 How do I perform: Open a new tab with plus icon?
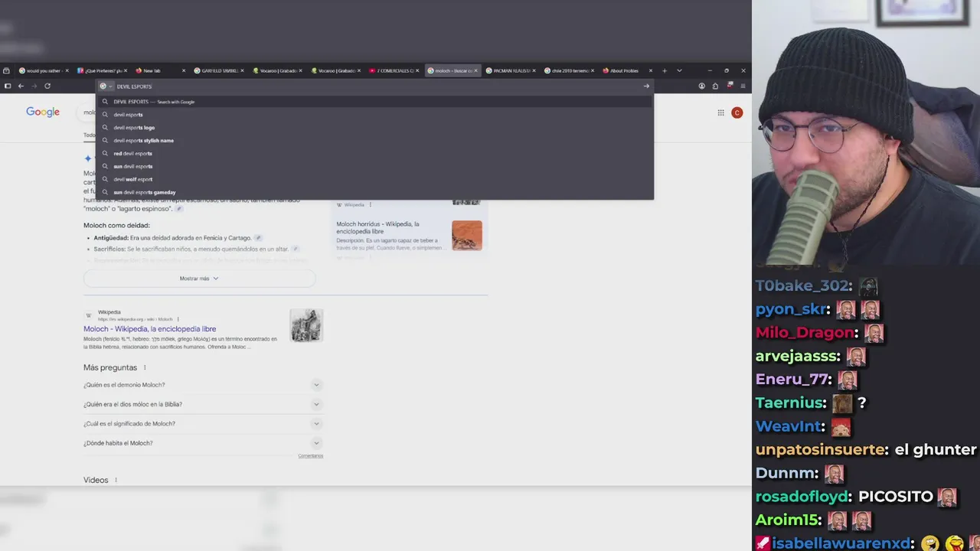[x=665, y=70]
